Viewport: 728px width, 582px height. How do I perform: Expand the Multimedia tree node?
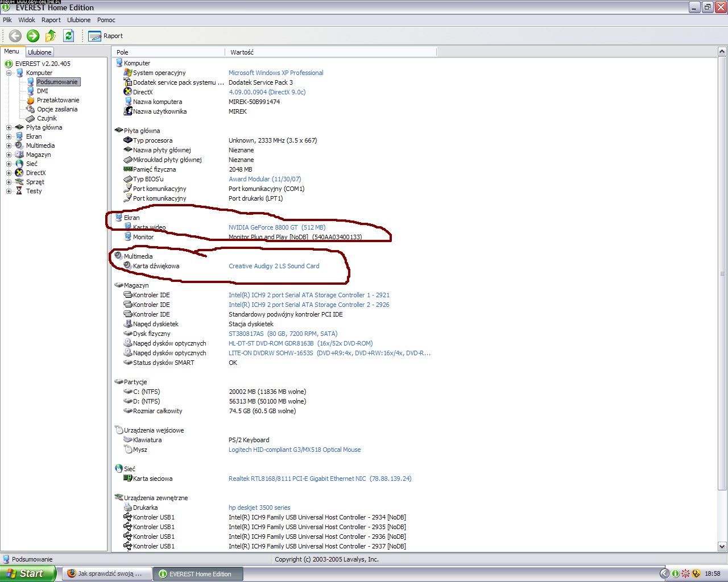click(x=9, y=145)
